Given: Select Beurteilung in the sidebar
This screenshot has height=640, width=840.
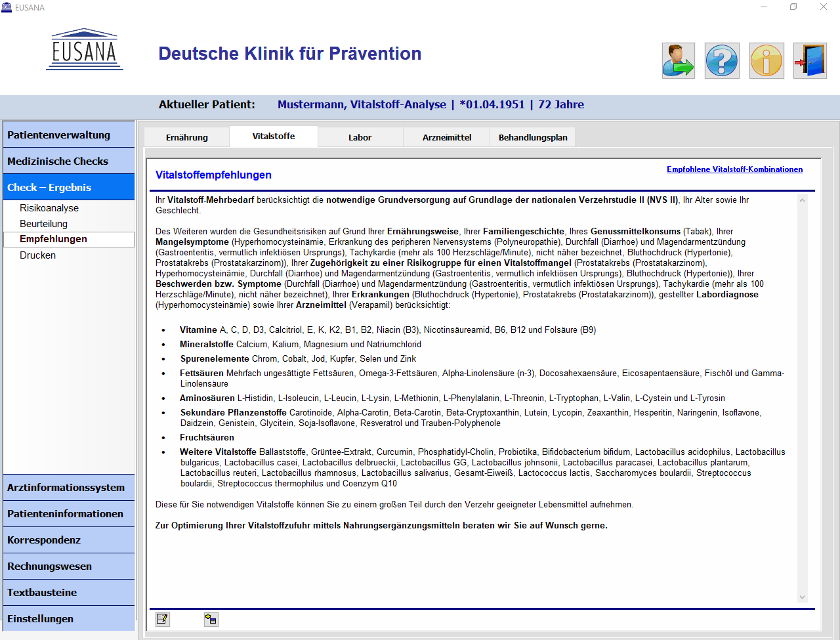Looking at the screenshot, I should 43,224.
